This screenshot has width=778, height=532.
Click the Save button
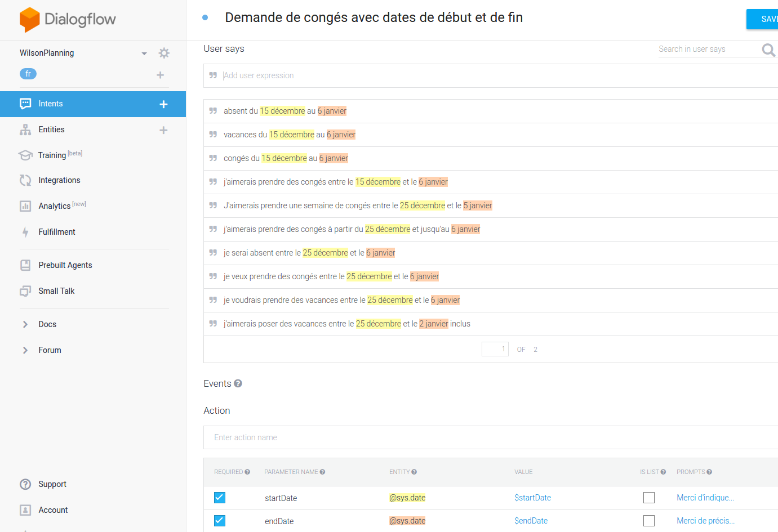(763, 19)
